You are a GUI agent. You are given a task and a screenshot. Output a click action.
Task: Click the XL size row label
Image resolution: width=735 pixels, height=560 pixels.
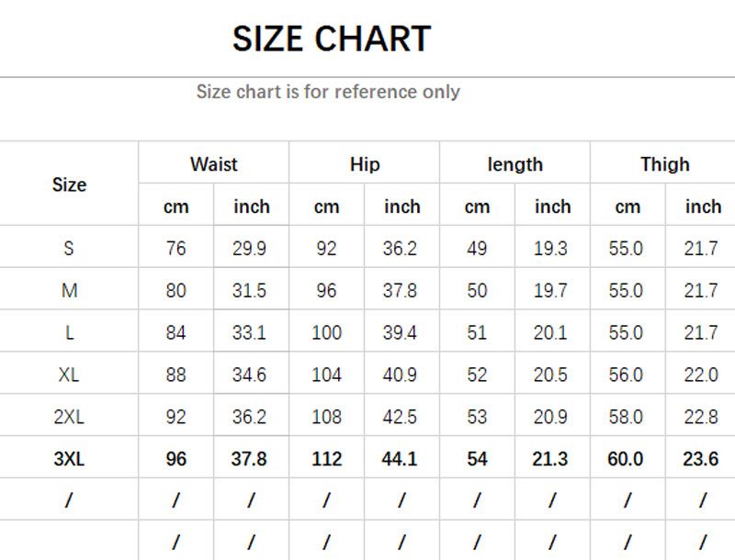[69, 375]
